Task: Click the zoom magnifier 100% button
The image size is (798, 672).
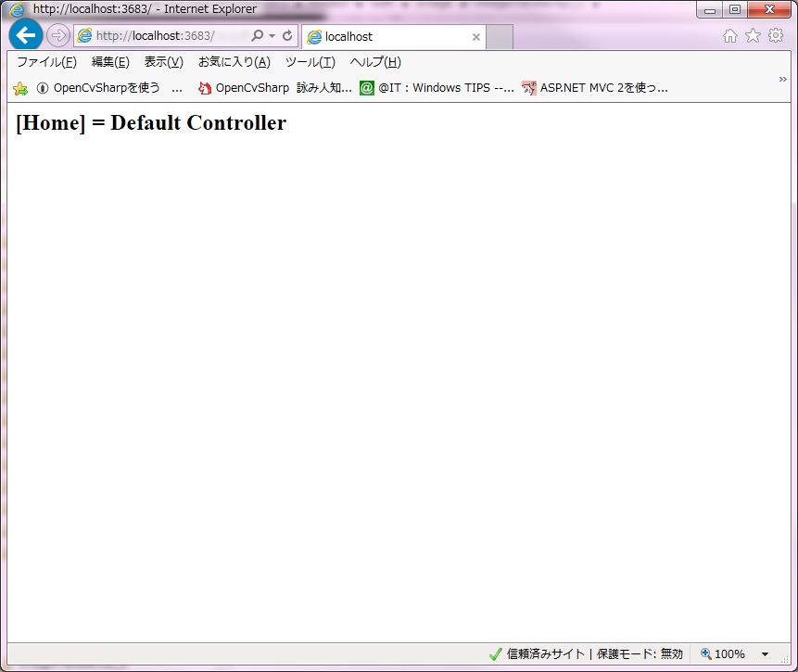Action: (723, 653)
